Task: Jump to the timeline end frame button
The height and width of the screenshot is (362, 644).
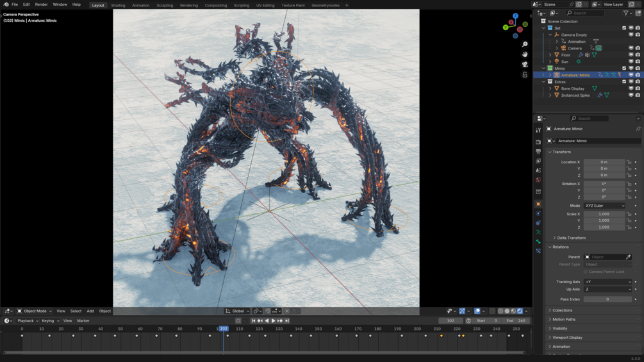Action: click(x=287, y=321)
